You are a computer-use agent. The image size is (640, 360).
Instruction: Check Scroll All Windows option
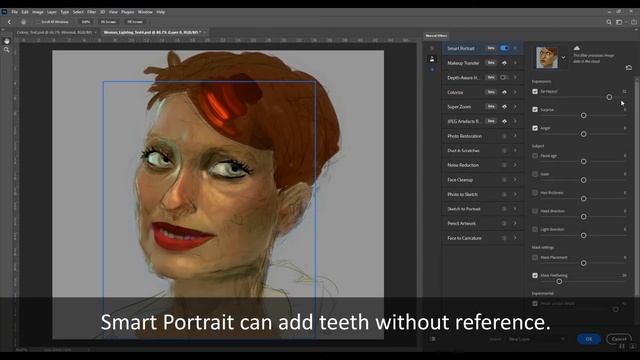coord(38,22)
